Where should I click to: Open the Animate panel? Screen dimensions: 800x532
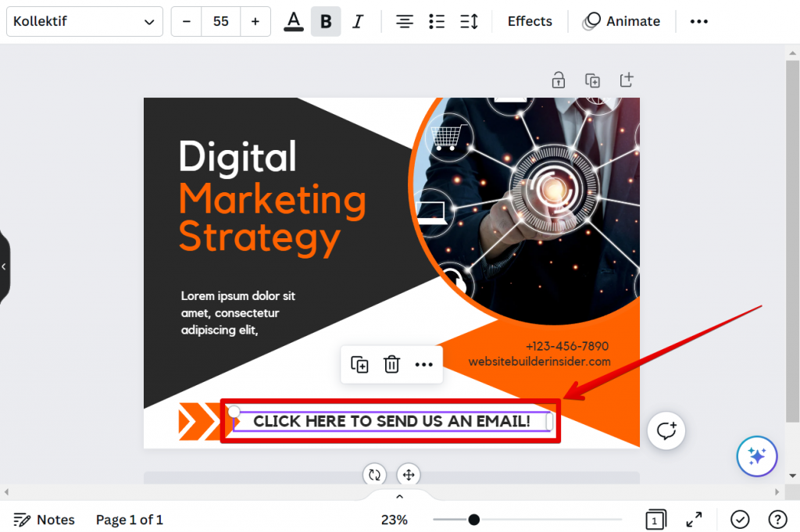point(621,22)
